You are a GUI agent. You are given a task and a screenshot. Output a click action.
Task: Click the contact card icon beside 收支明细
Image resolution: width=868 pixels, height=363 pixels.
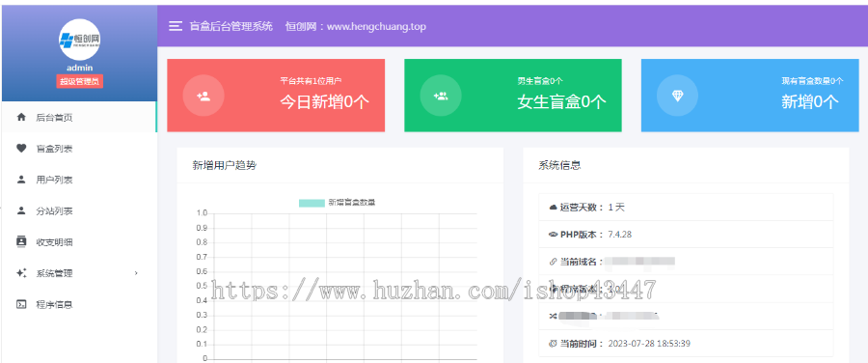[21, 241]
